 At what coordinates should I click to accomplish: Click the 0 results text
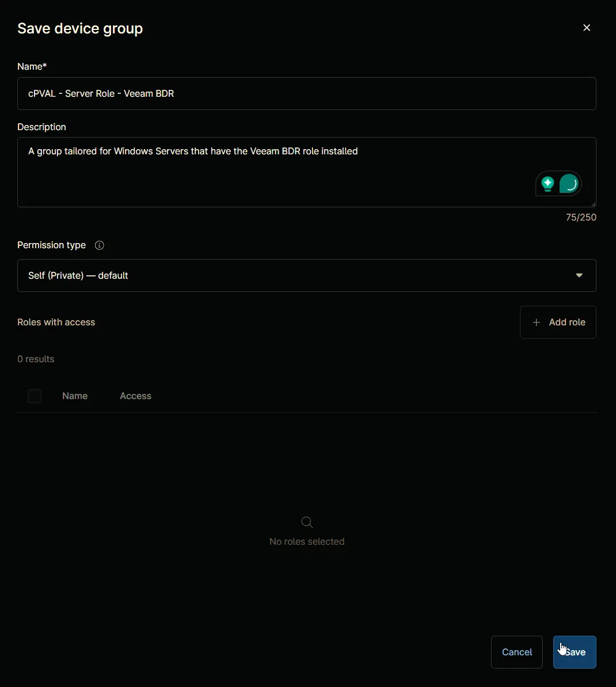(36, 359)
